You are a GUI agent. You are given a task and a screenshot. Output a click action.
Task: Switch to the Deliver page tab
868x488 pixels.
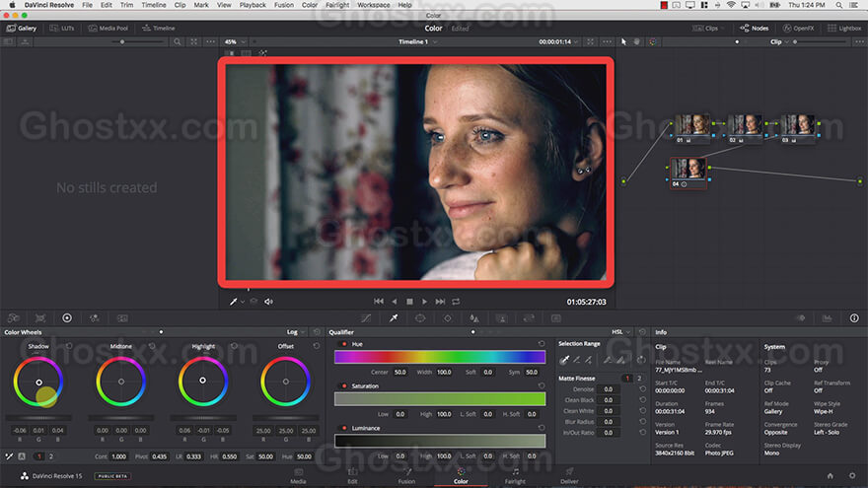point(569,476)
